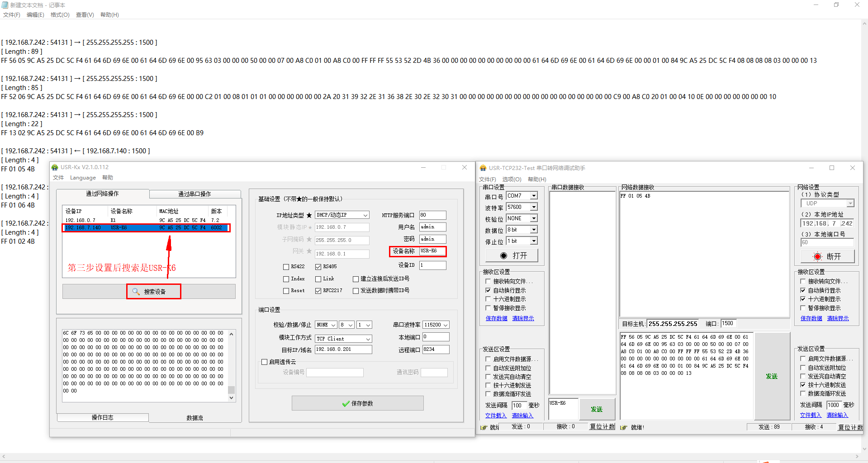
Task: Click the magnifier icon on 搜索设备
Action: (x=136, y=292)
